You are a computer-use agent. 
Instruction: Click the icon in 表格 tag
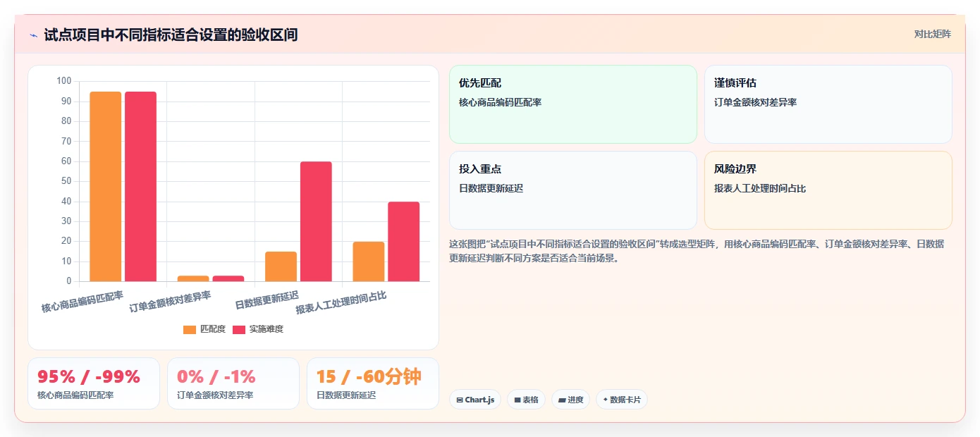click(x=517, y=400)
